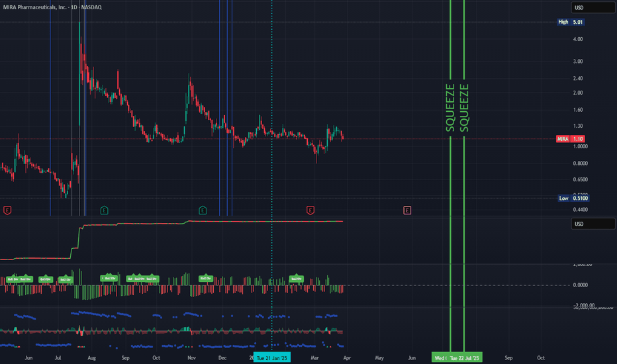Click the green Wed date tag on time axis

(440, 357)
